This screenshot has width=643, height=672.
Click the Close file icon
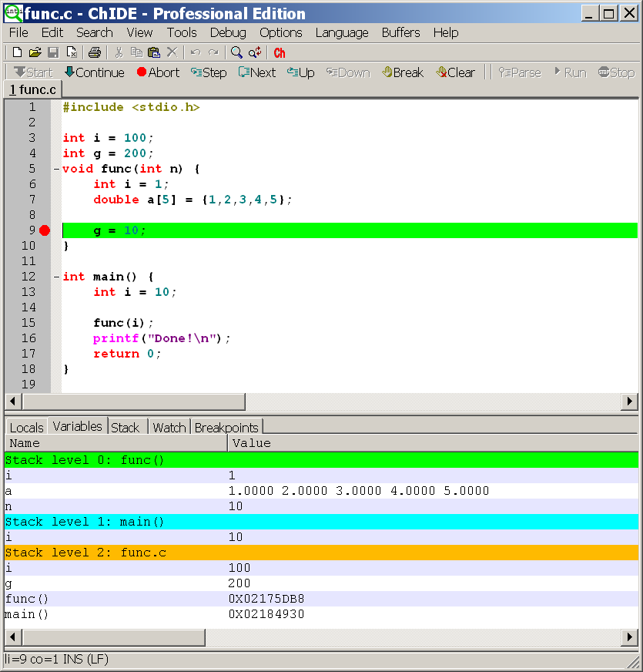click(71, 52)
